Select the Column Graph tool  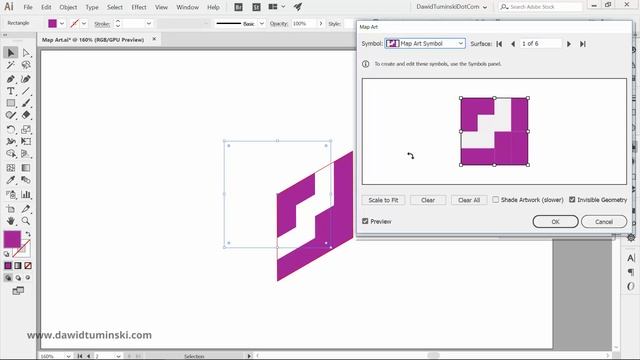coord(26,194)
